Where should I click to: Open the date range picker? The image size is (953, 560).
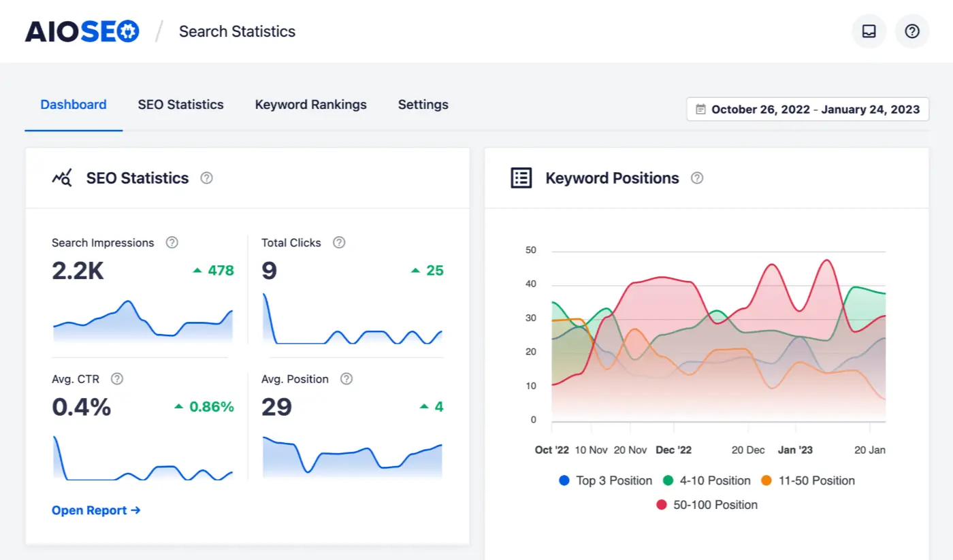(x=807, y=109)
